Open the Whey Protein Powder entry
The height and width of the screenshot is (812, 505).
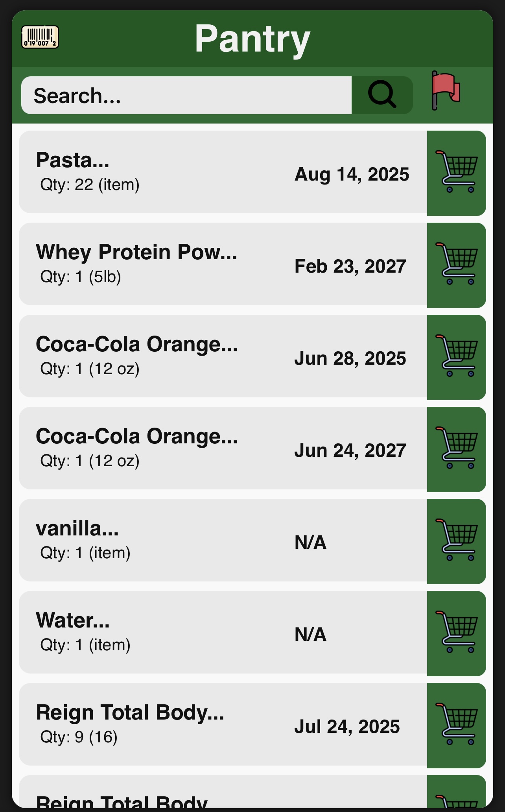point(157,264)
